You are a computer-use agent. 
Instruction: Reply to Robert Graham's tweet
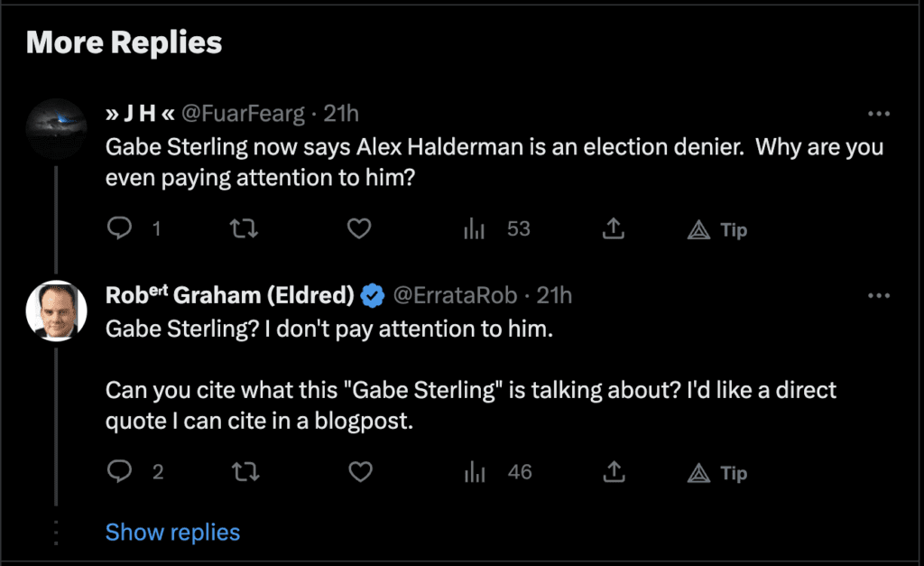pyautogui.click(x=120, y=471)
